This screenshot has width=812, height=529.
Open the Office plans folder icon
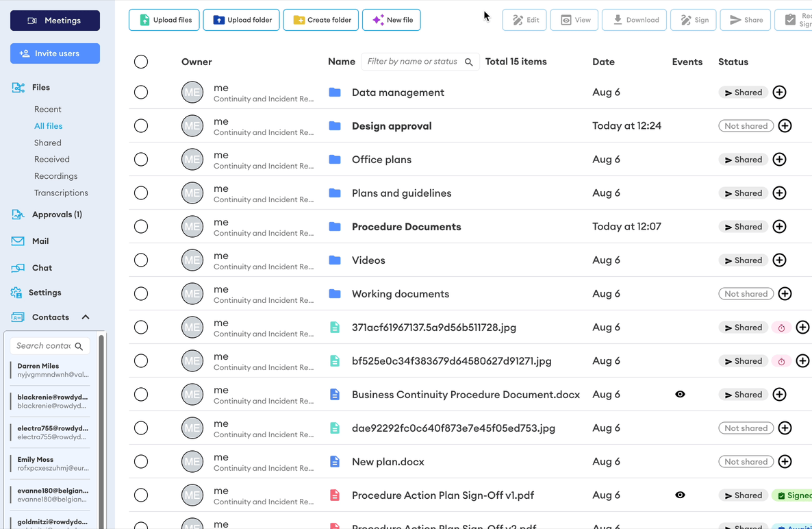click(x=335, y=160)
